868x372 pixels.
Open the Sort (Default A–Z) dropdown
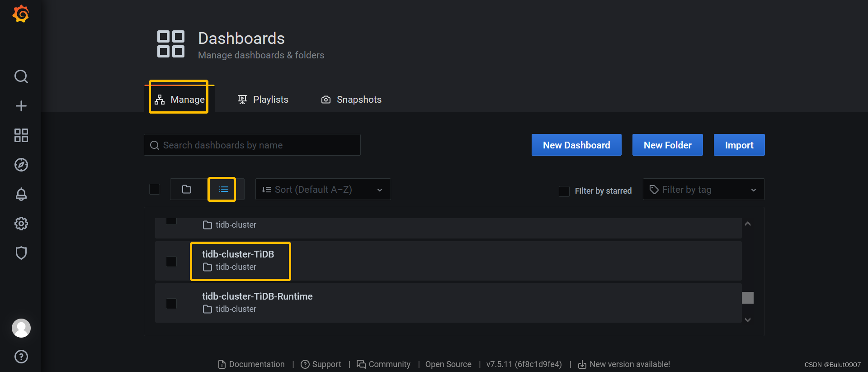click(323, 189)
